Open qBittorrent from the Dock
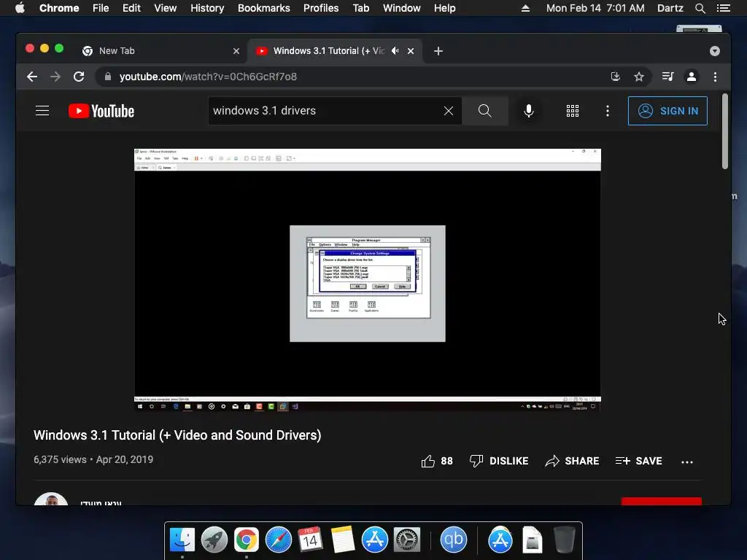 453,540
